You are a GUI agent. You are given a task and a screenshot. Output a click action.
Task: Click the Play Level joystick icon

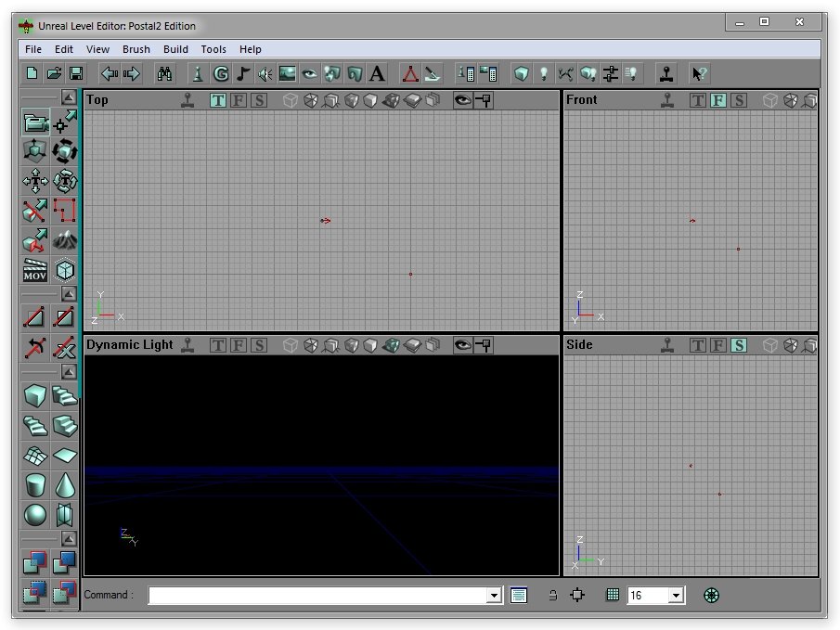click(667, 74)
